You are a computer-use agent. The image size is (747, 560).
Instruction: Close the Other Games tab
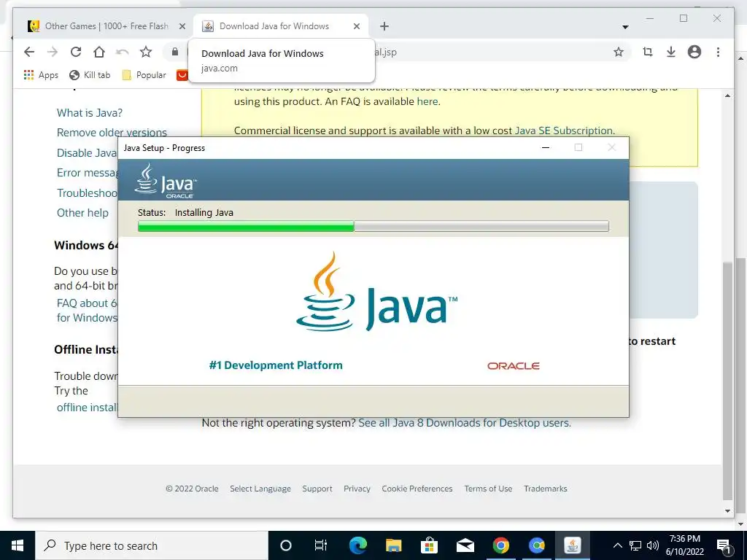[x=182, y=27]
